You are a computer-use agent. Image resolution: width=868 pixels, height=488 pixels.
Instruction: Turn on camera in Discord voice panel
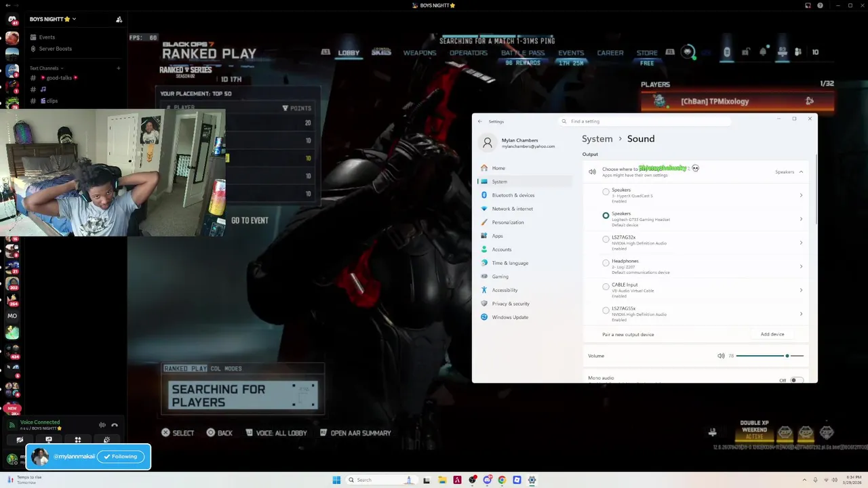[x=20, y=440]
